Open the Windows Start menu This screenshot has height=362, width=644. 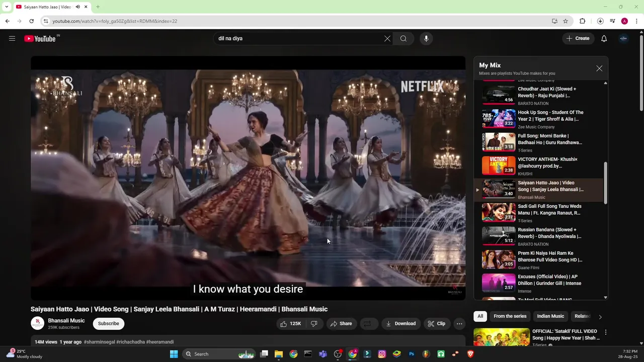[174, 354]
